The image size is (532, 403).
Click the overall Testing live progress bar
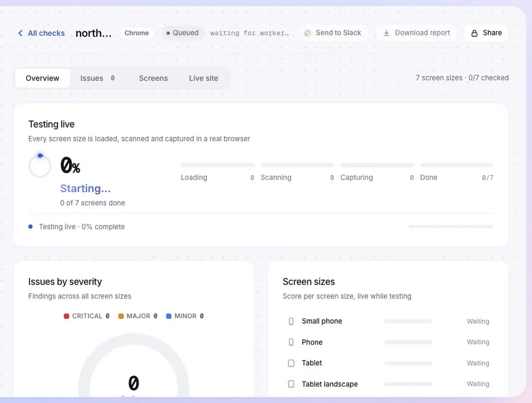[x=451, y=226]
